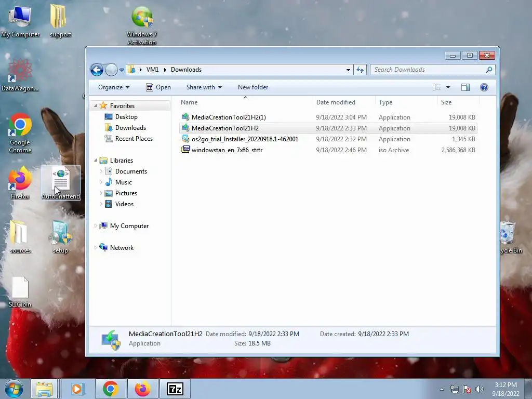
Task: Refresh the Downloads folder view
Action: tap(360, 70)
